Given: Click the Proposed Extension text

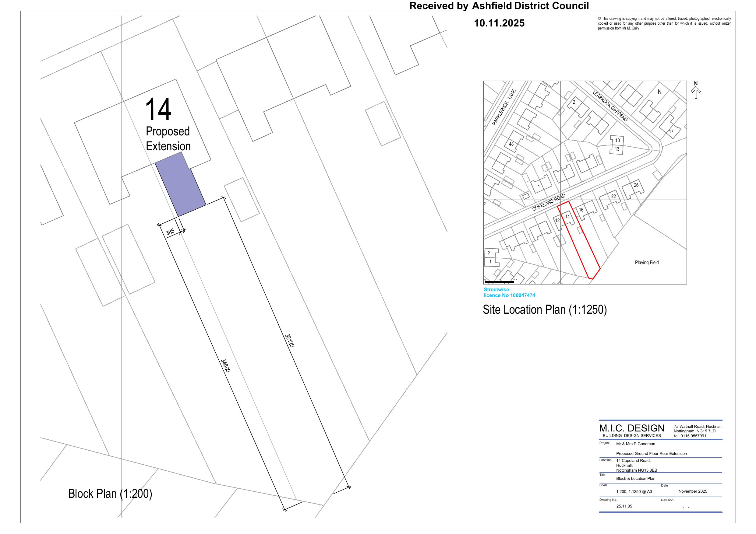Looking at the screenshot, I should coord(168,138).
